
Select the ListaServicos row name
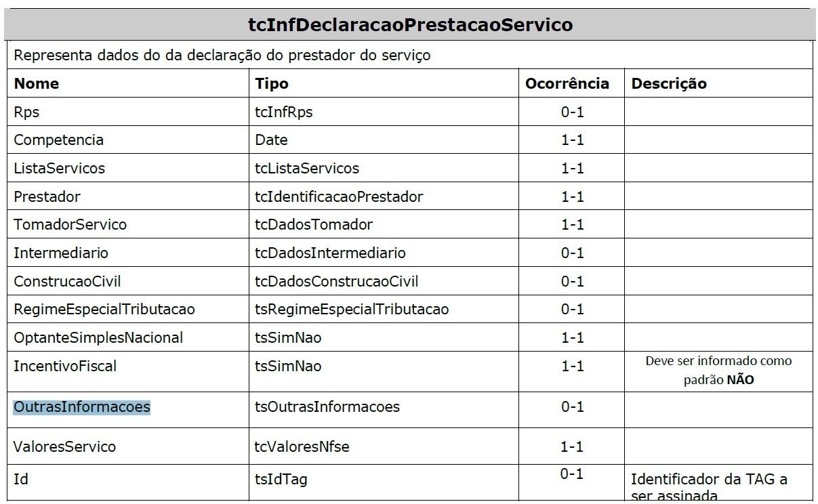(x=60, y=168)
